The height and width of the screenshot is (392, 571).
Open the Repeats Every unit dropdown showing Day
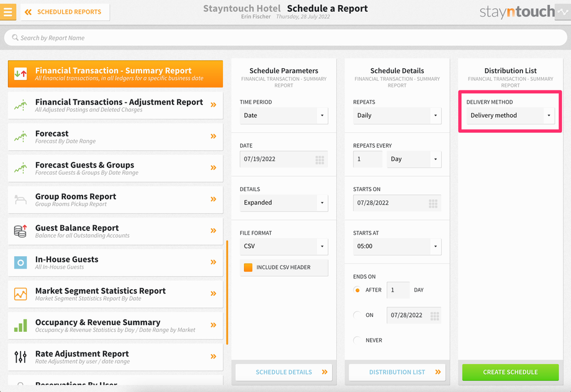coord(414,159)
